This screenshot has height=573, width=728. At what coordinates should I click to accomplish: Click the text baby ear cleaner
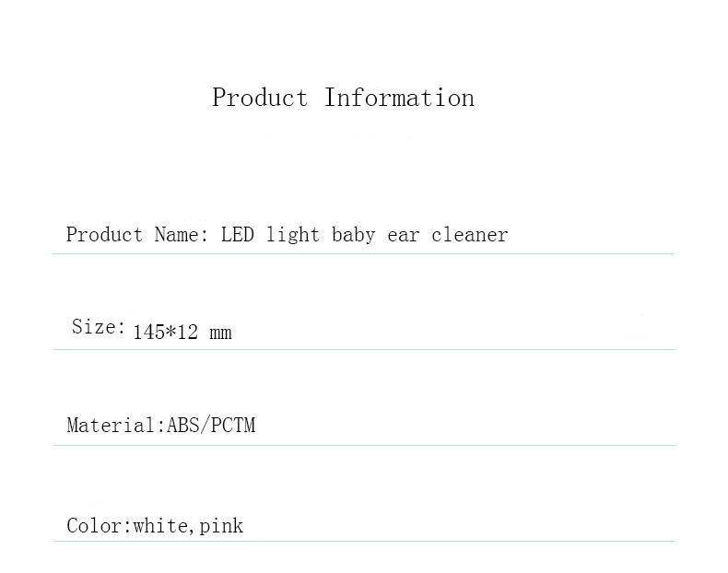[x=419, y=235]
